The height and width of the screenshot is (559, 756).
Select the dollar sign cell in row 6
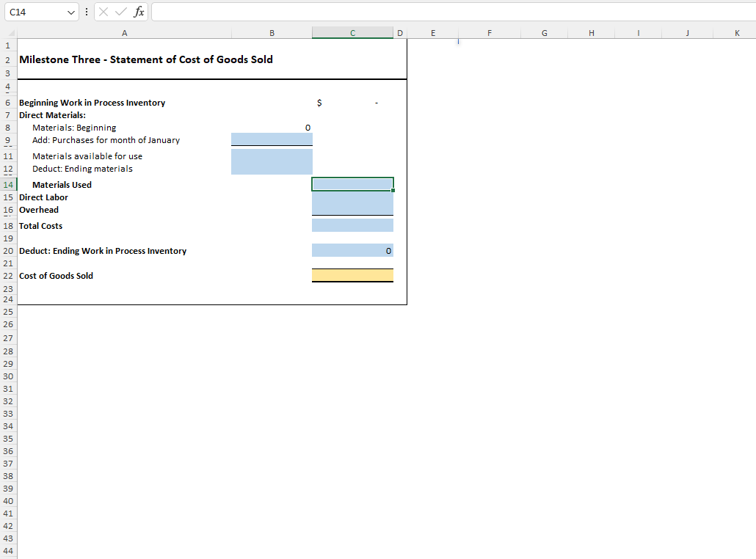(352, 103)
